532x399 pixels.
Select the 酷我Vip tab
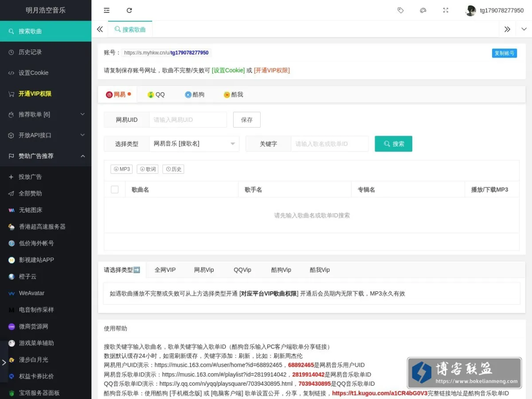pos(320,270)
